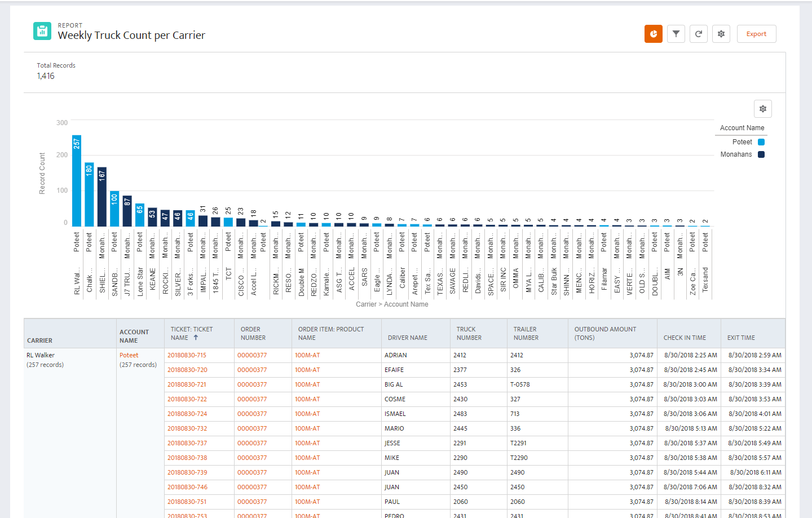Click the report type icon
812x518 pixels.
[42, 31]
